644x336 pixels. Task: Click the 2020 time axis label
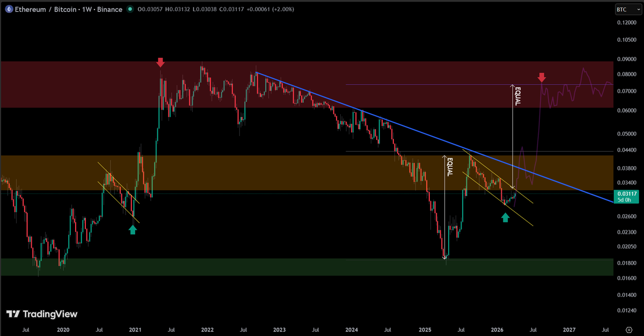tap(63, 328)
